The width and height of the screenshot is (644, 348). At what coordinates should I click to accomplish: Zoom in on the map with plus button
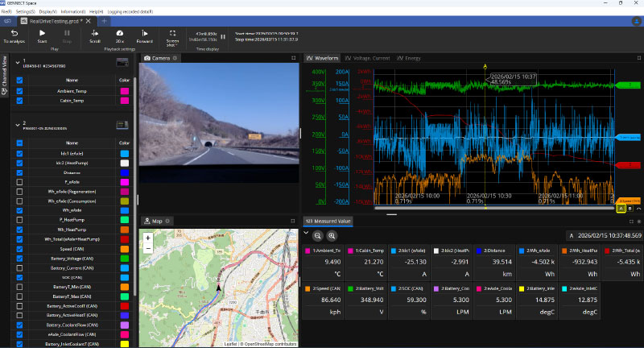point(147,238)
